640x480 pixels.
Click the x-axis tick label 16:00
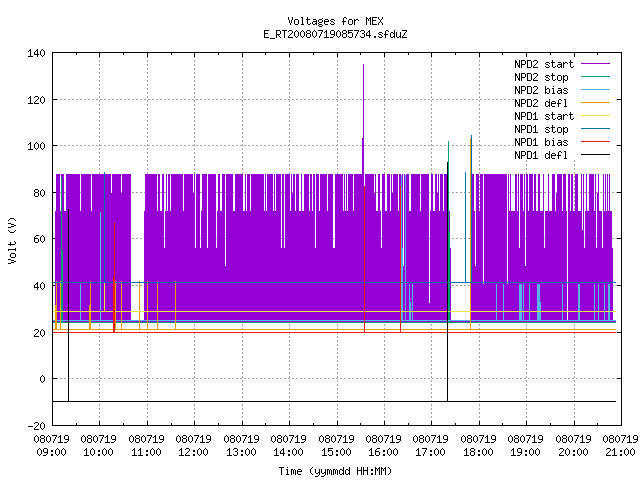[383, 452]
